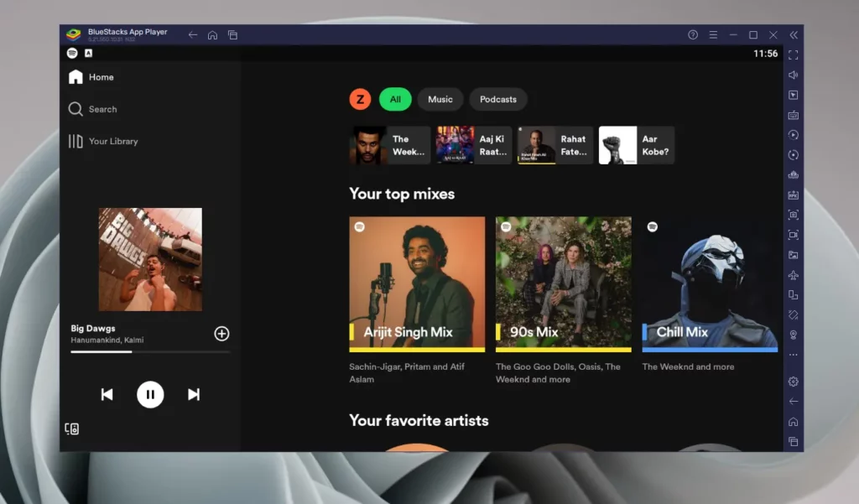Open Your Library in sidebar

click(103, 142)
